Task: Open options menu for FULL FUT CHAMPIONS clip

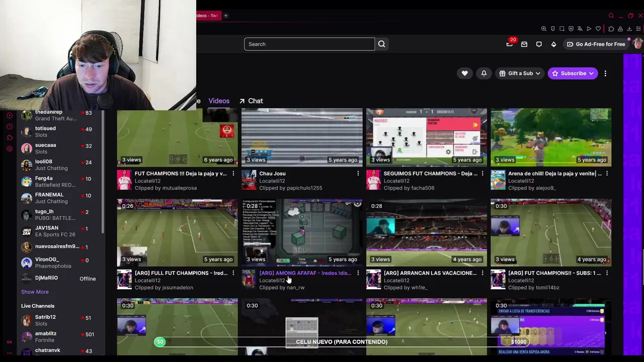Action: pyautogui.click(x=233, y=273)
